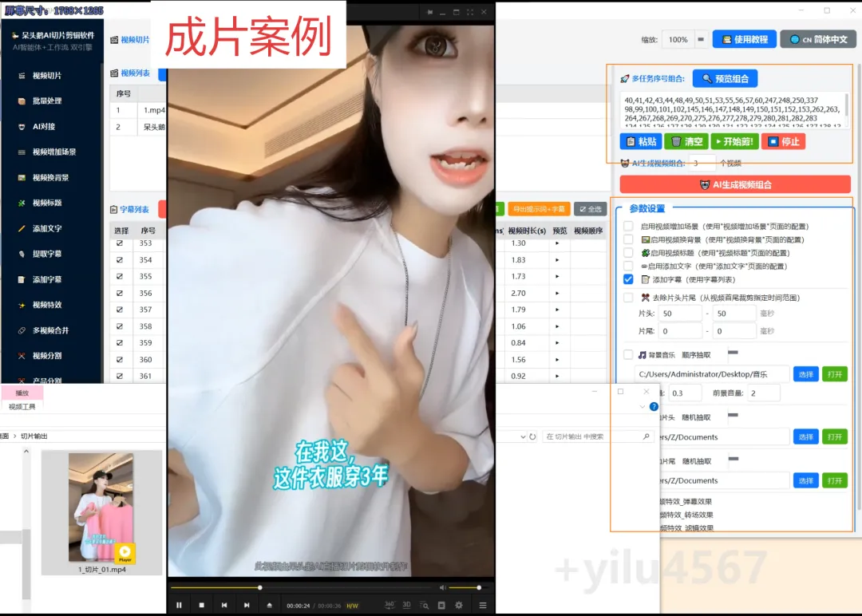The image size is (862, 616).
Task: Click the multi-task sequence numbers text box
Action: click(733, 110)
